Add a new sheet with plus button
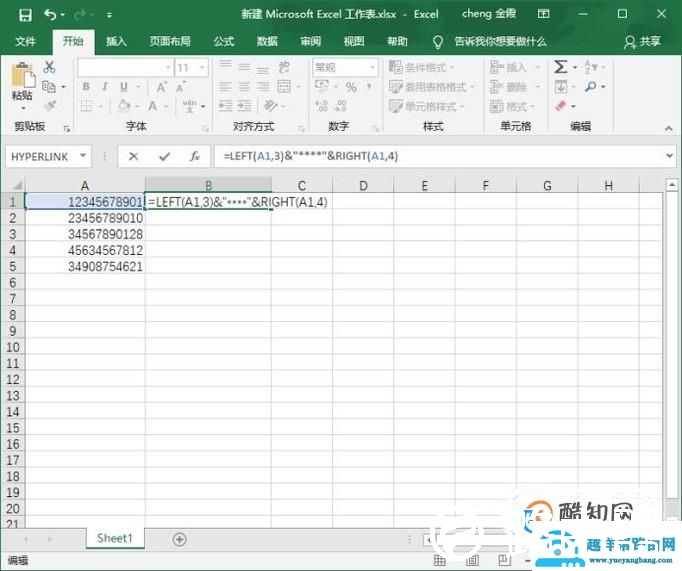This screenshot has width=682, height=571. pos(180,539)
